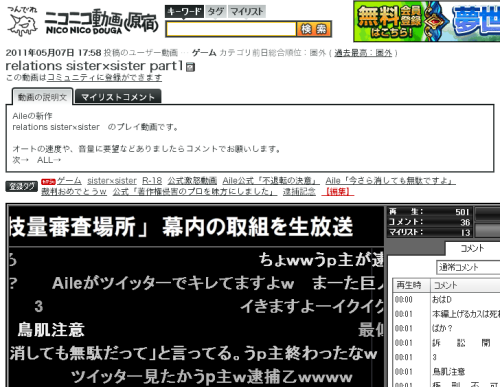Click the upload date 2011年05月07日 17:58
Screen dimensions: 500x387
point(53,53)
